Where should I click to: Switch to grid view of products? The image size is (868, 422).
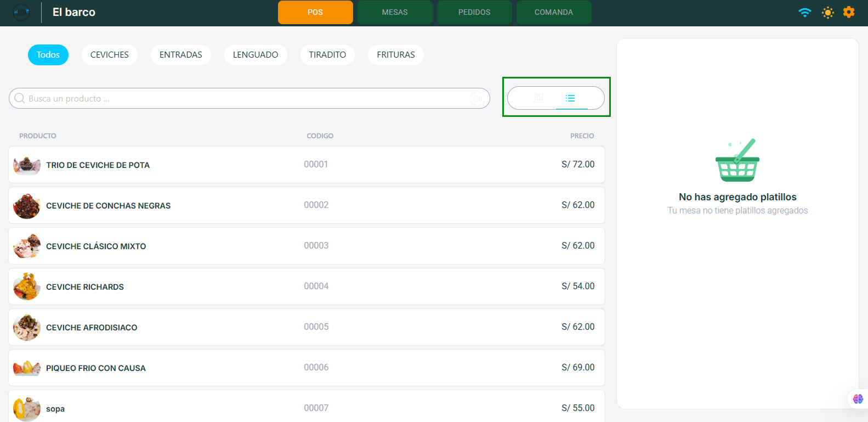[x=538, y=98]
